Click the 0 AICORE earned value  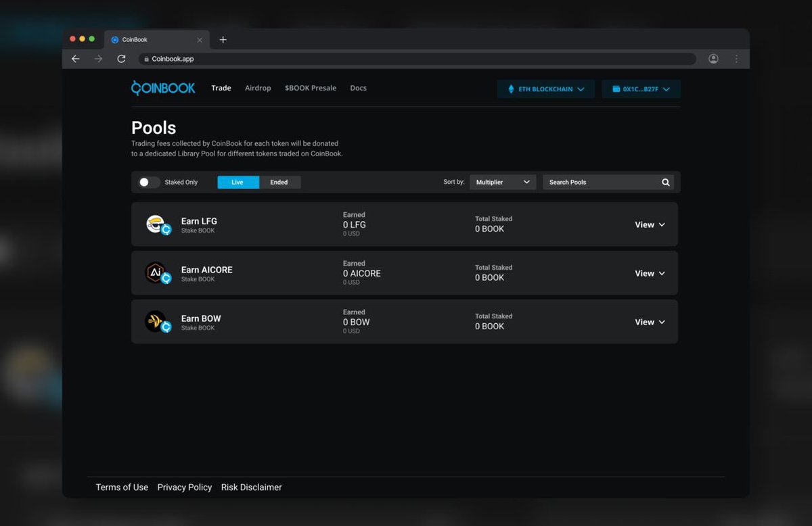362,273
